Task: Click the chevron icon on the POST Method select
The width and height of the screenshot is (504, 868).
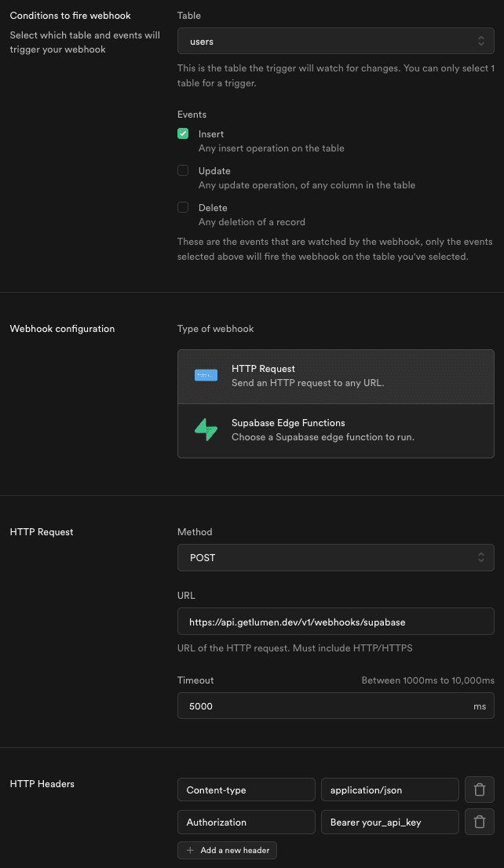Action: [x=482, y=557]
